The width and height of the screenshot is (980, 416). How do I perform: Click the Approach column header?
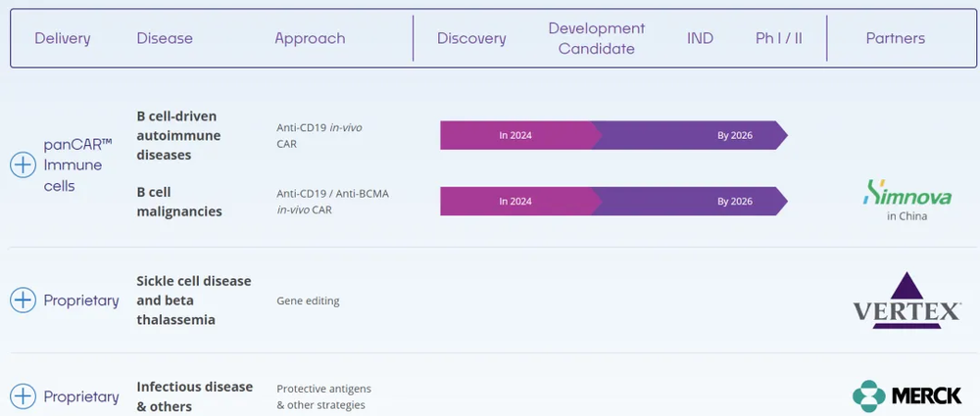[x=310, y=38]
